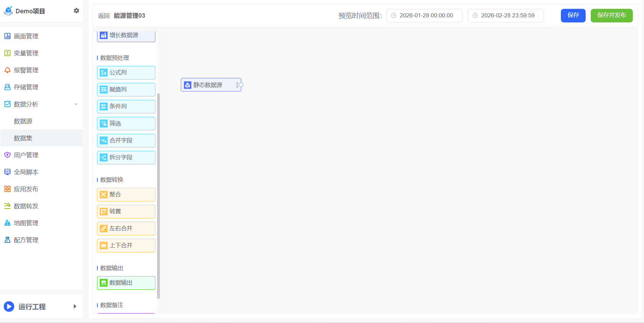Collapse the 数据分析 menu chevron
Image resolution: width=644 pixels, height=323 pixels.
coord(76,104)
